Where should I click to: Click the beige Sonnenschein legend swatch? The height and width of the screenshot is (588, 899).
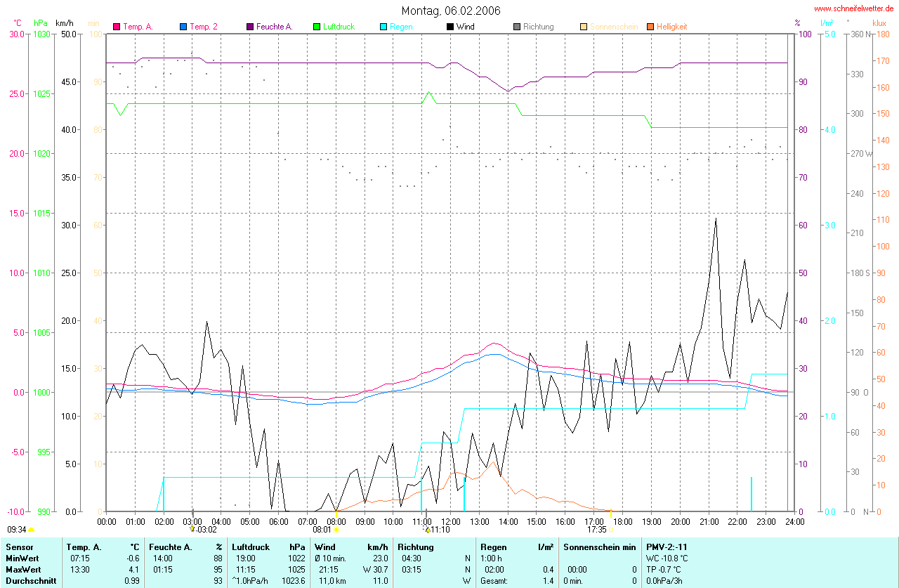[584, 27]
